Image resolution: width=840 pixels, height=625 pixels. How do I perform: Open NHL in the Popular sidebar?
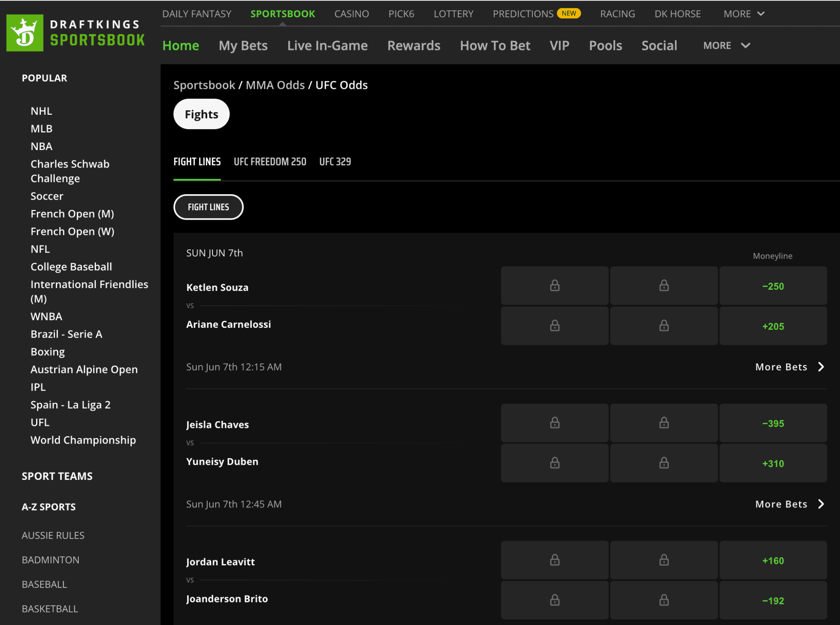41,111
